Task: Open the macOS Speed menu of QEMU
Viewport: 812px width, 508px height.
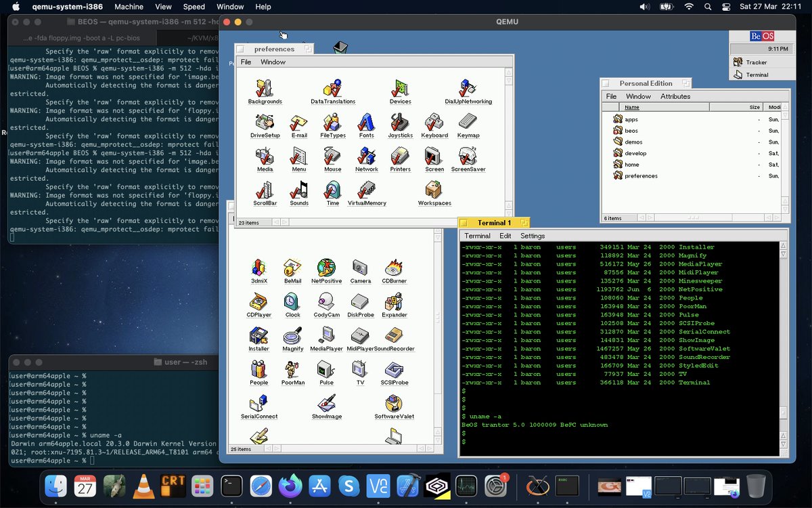Action: tap(194, 7)
